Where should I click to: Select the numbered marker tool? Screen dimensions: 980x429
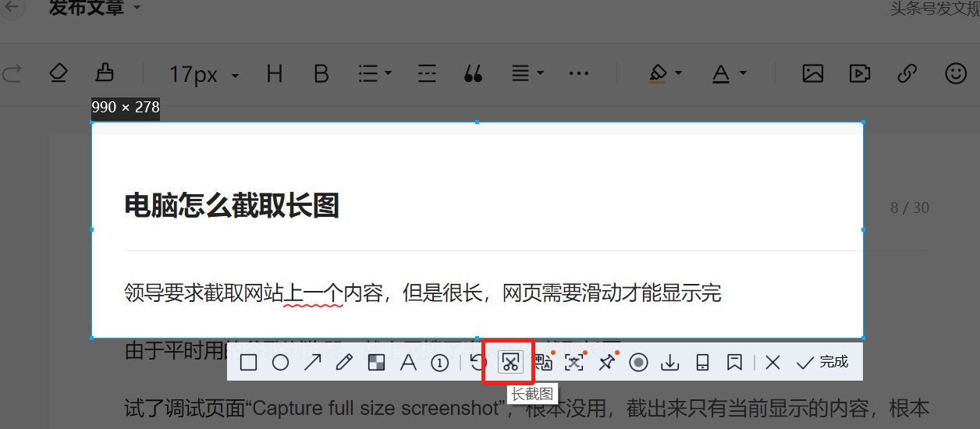click(440, 363)
